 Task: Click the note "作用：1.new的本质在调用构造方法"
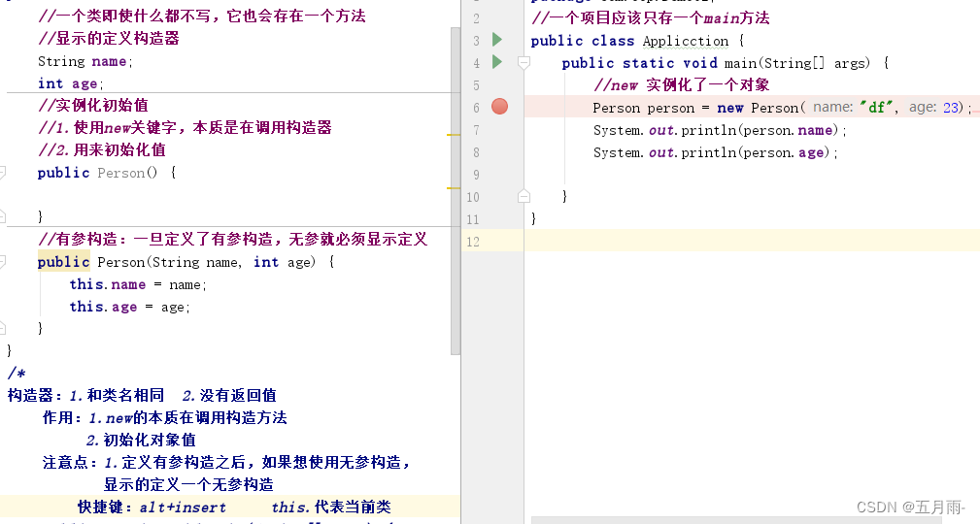pos(164,417)
